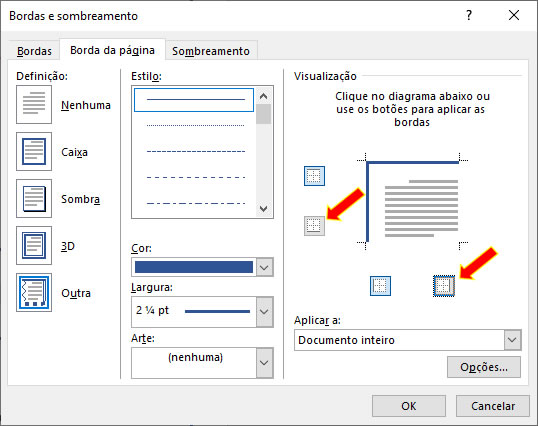Switch to the Bordas tab
This screenshot has height=426, width=538.
[x=34, y=51]
